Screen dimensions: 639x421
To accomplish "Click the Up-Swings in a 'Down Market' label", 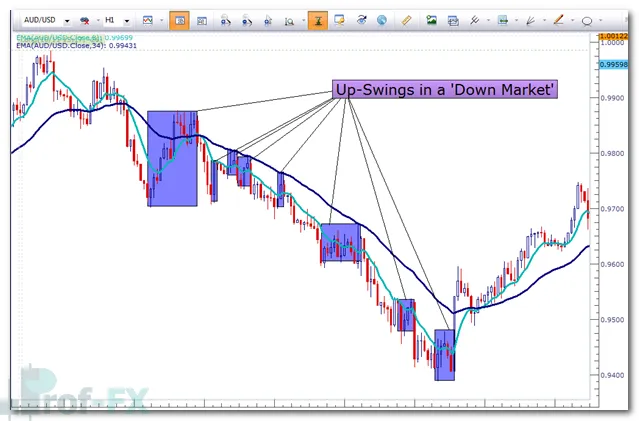I will (446, 90).
